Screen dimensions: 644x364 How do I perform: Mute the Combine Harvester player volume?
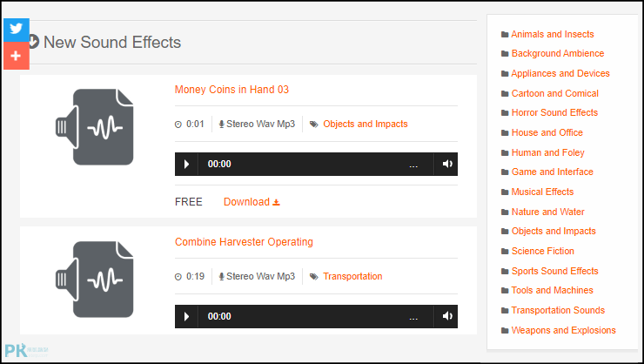pyautogui.click(x=446, y=316)
